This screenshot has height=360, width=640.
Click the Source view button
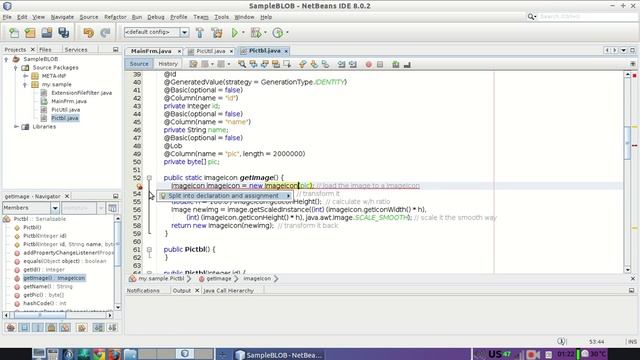tap(139, 64)
